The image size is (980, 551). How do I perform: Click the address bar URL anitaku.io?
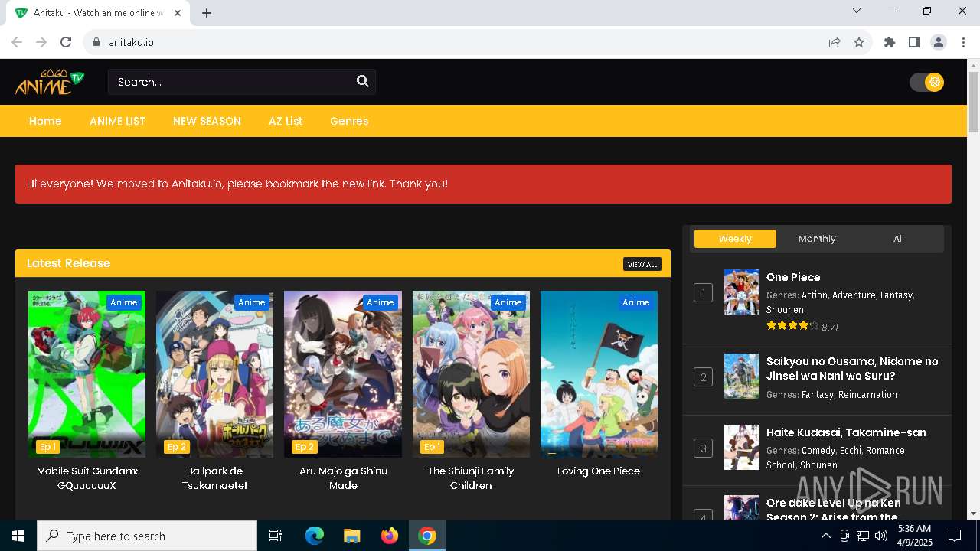(x=131, y=42)
